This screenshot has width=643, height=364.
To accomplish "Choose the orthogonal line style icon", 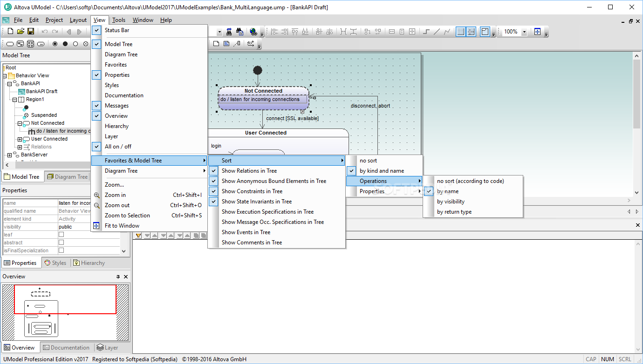I will point(425,32).
